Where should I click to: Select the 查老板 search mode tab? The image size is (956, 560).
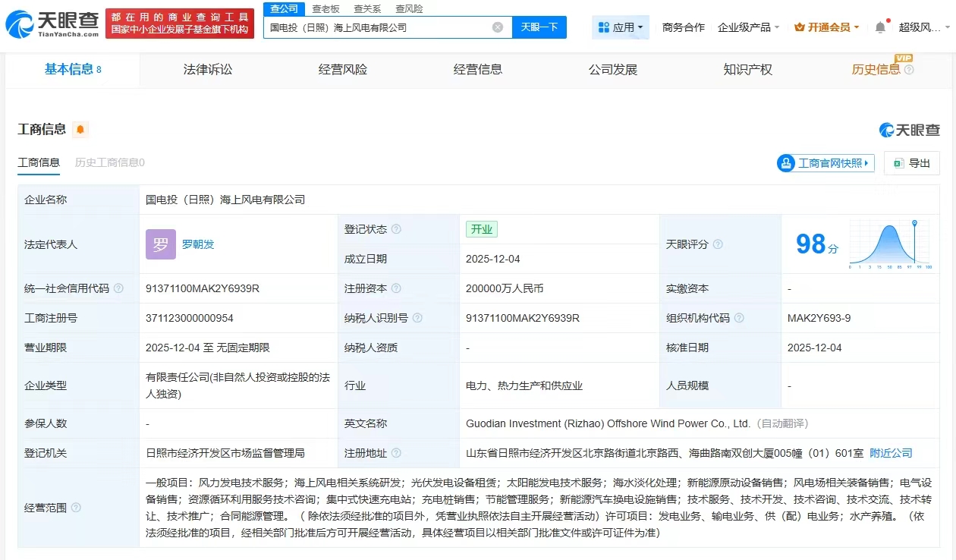(x=325, y=9)
